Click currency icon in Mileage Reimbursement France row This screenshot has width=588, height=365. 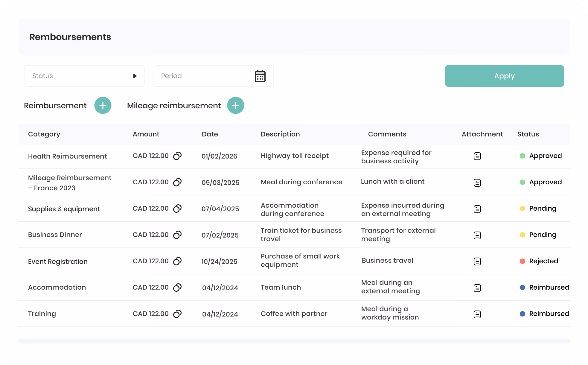[x=178, y=182]
